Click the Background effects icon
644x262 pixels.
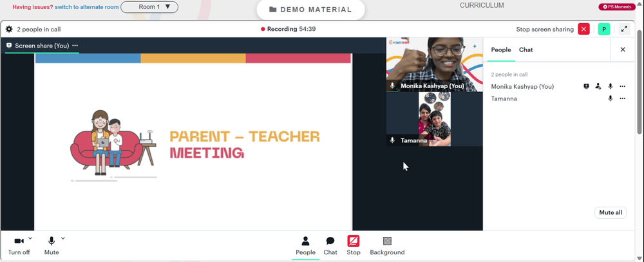[x=387, y=241]
